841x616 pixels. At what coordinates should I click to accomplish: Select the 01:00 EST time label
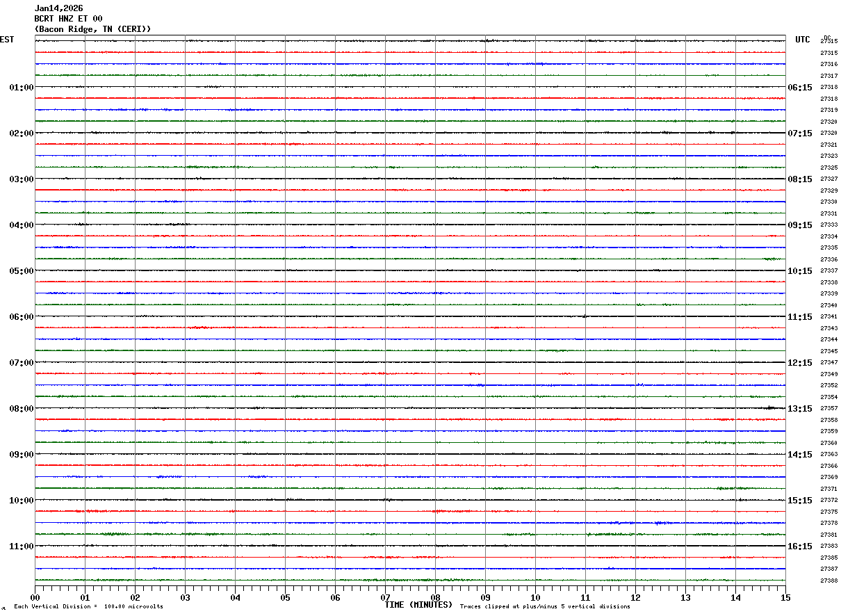tap(22, 88)
